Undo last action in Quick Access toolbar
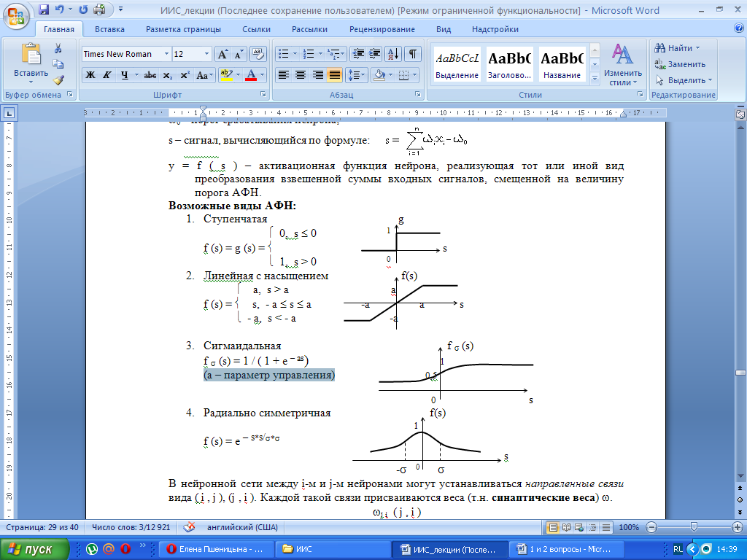747x560 pixels. pyautogui.click(x=59, y=9)
